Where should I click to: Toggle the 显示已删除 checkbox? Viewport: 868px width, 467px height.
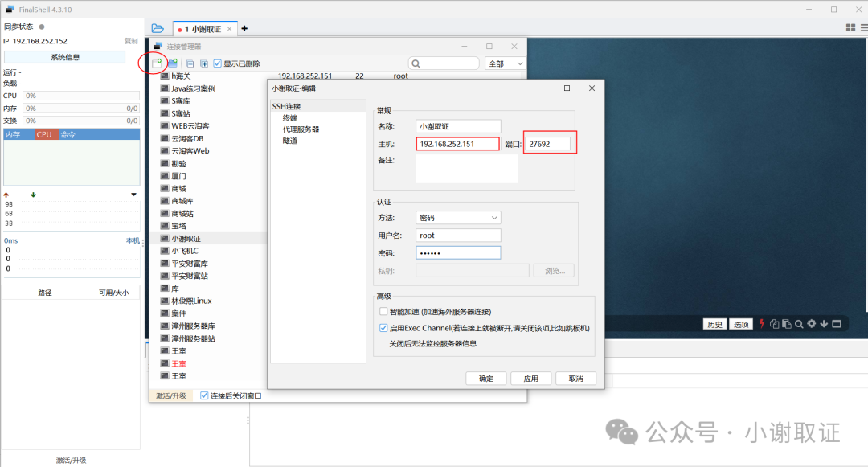[218, 63]
